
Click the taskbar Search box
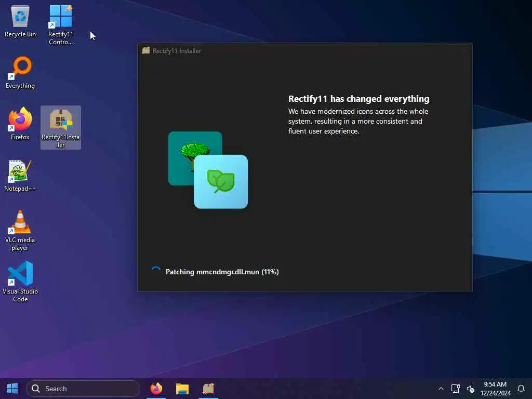coord(83,389)
